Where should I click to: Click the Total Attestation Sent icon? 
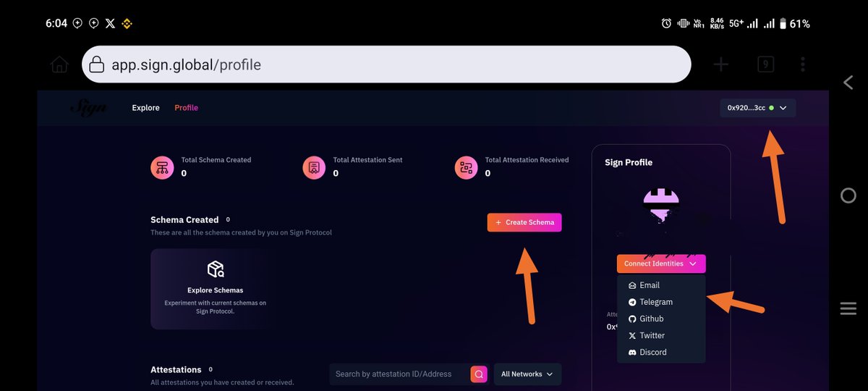pyautogui.click(x=314, y=167)
